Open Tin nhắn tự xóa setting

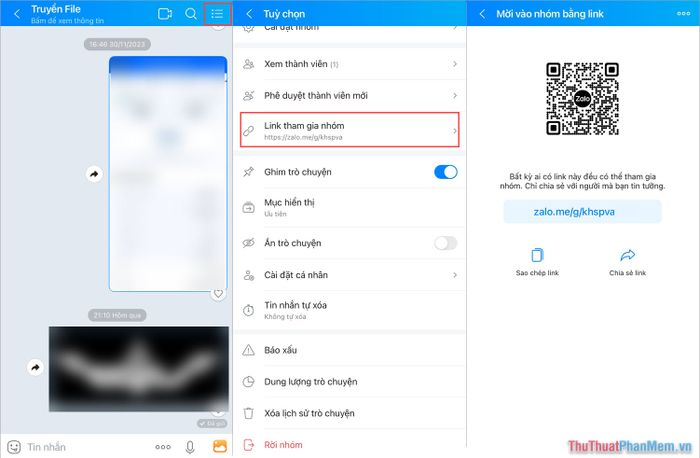tap(350, 310)
